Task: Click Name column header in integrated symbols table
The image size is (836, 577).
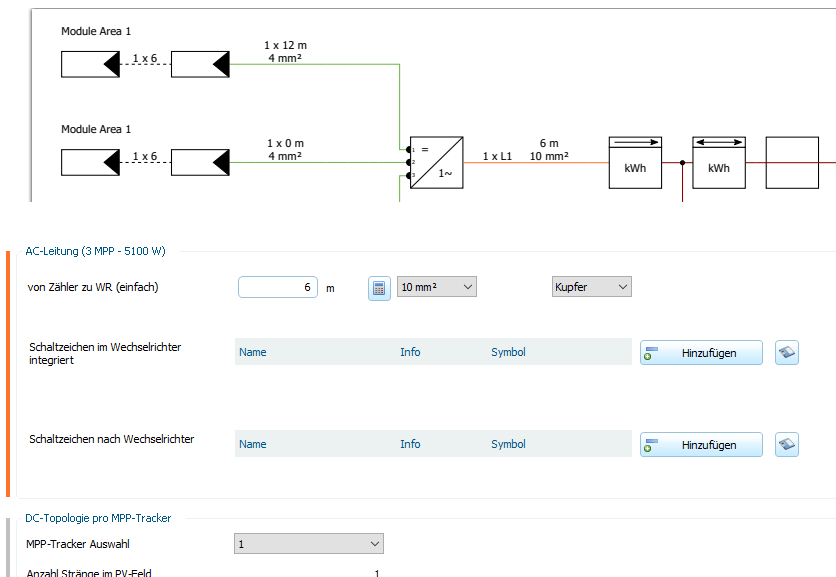Action: click(x=253, y=352)
